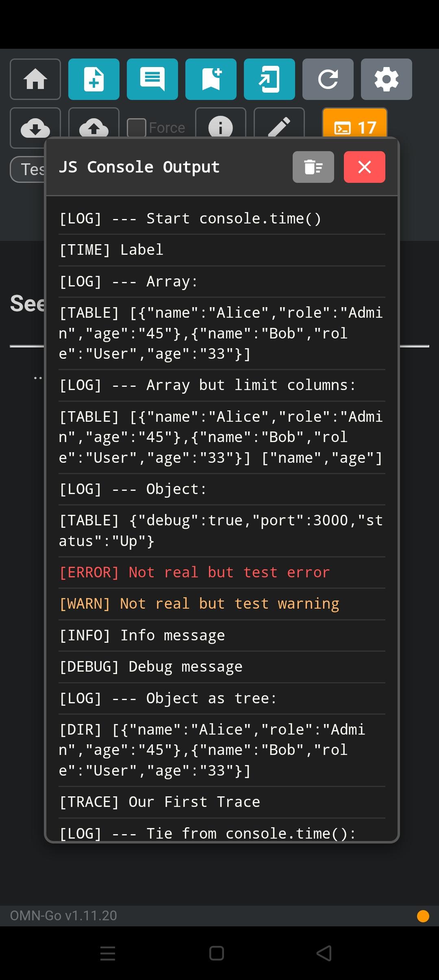
Task: Tap the orange status dot indicator
Action: click(x=423, y=916)
